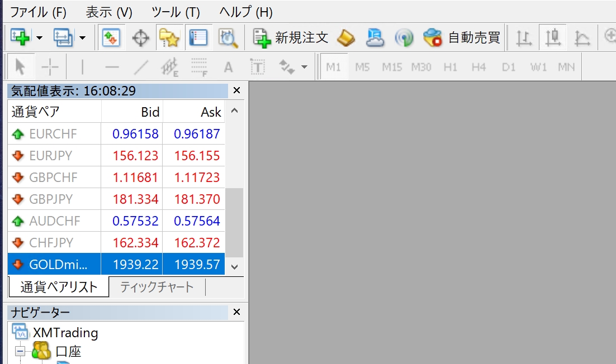Open the MetaEditor yellow book icon
The width and height of the screenshot is (616, 364).
(x=345, y=38)
